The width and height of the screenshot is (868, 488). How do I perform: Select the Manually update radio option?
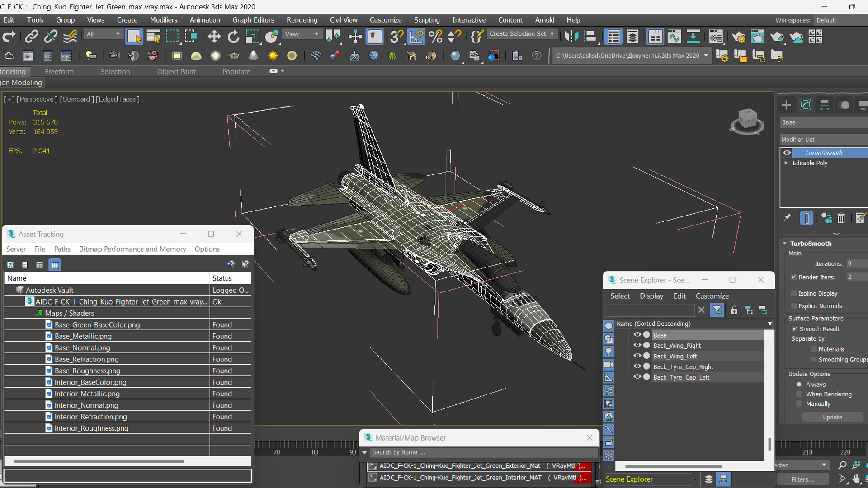(x=799, y=404)
